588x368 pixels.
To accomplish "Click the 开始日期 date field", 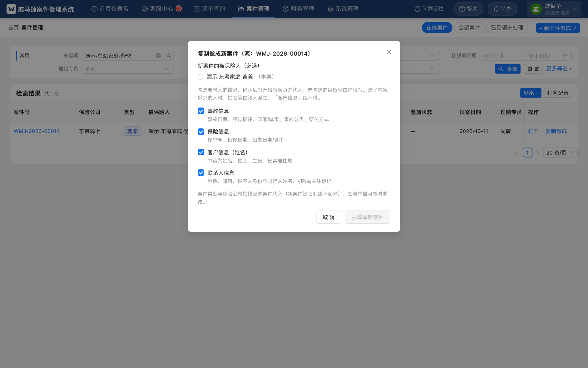I will pos(499,56).
